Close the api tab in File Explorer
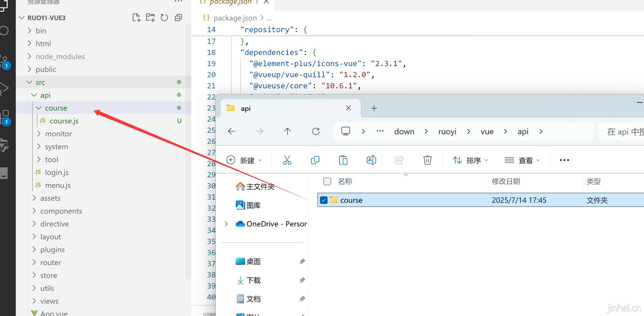 pyautogui.click(x=348, y=108)
